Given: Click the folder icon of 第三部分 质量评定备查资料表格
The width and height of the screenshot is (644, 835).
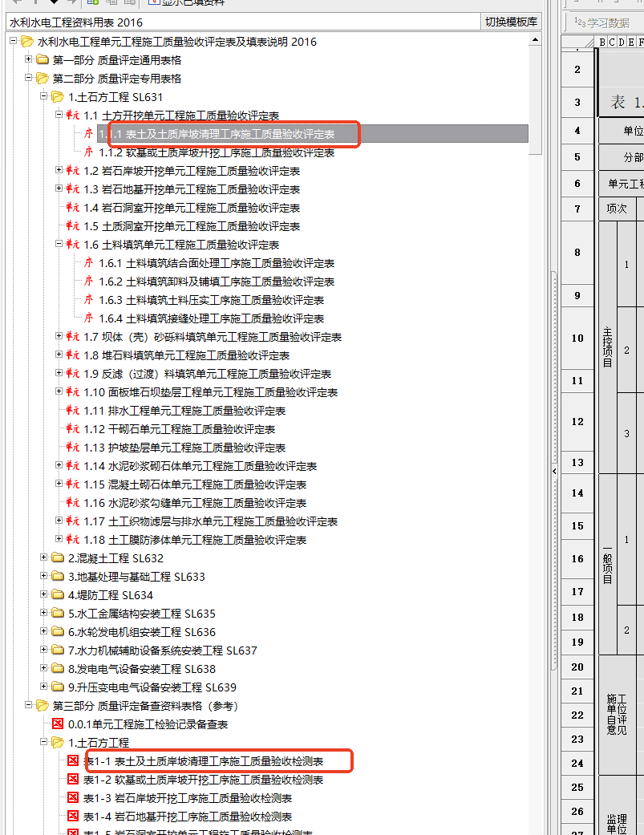Looking at the screenshot, I should 43,706.
